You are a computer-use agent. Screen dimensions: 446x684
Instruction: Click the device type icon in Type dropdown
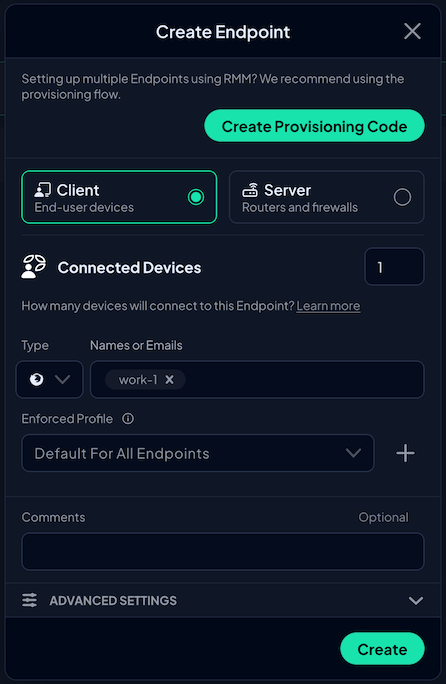[37, 380]
